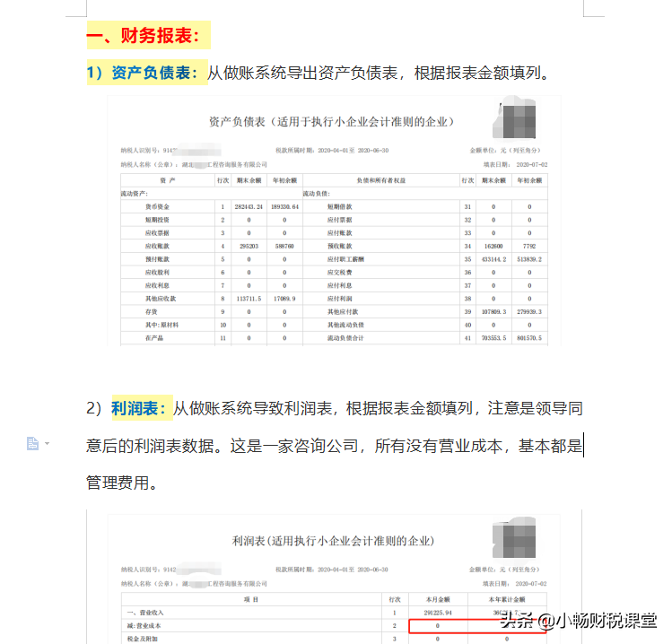Click the text 注意是领导同
The image size is (672, 644).
click(x=536, y=408)
